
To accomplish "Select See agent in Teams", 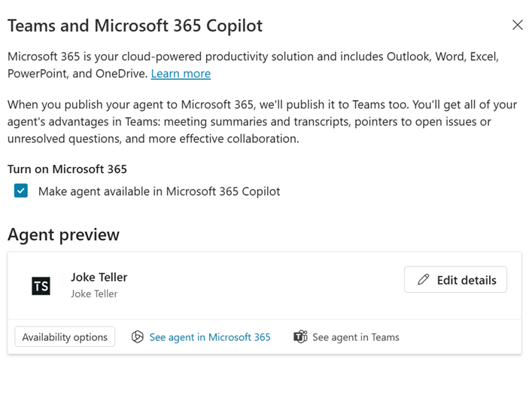I will pos(355,337).
